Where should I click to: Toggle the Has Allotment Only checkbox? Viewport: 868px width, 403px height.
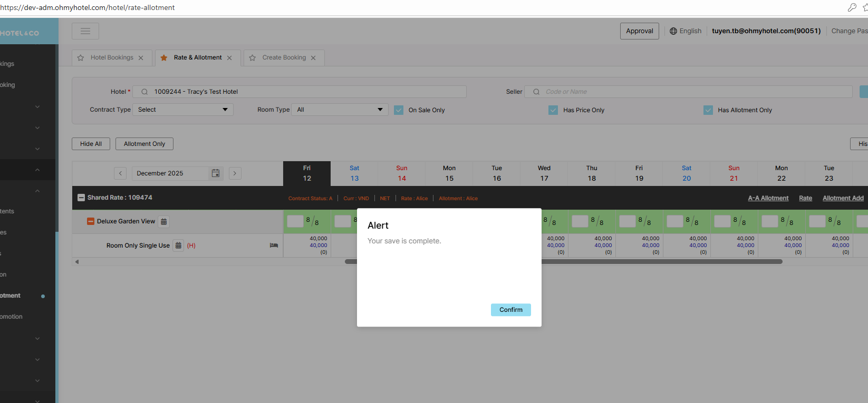(708, 110)
